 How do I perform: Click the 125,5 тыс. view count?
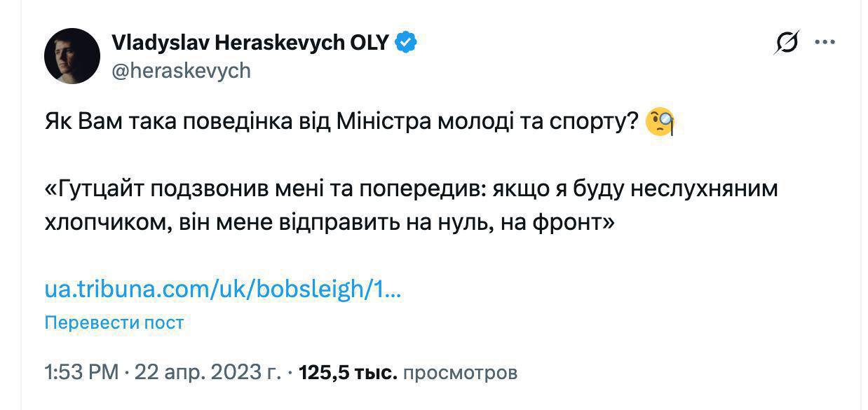pos(348,372)
